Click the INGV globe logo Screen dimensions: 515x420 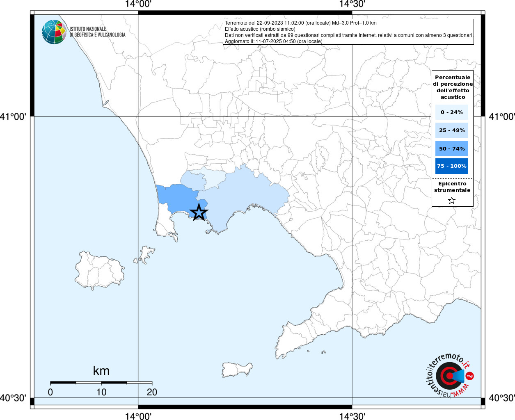click(54, 32)
